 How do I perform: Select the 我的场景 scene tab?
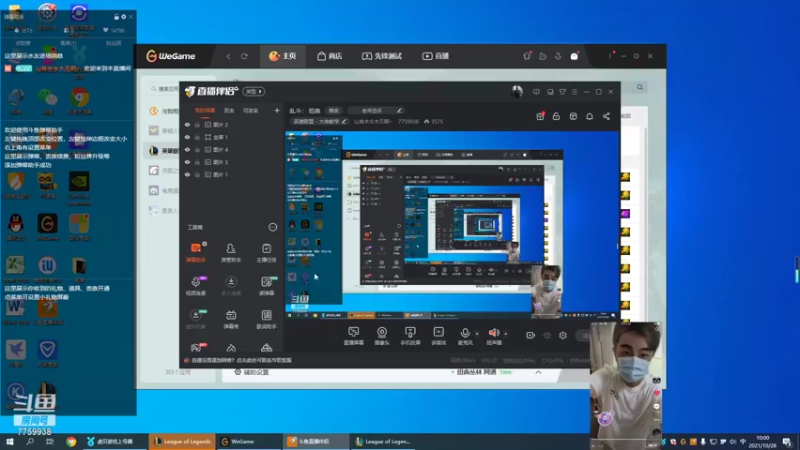click(205, 110)
